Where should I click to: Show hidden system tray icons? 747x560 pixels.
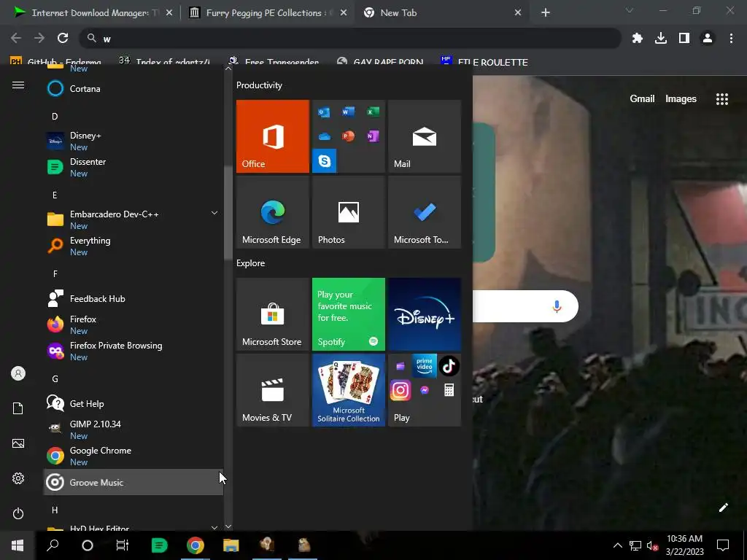[x=617, y=545]
